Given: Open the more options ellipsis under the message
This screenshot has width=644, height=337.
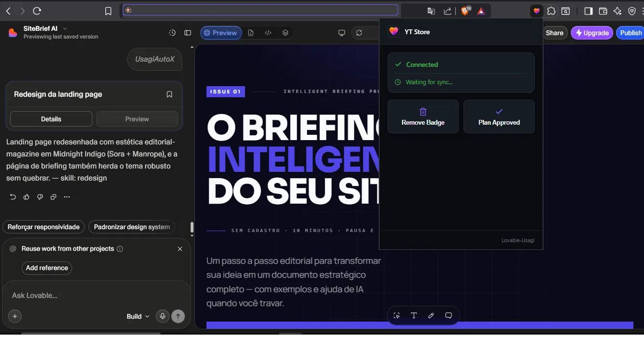Looking at the screenshot, I should pyautogui.click(x=67, y=197).
